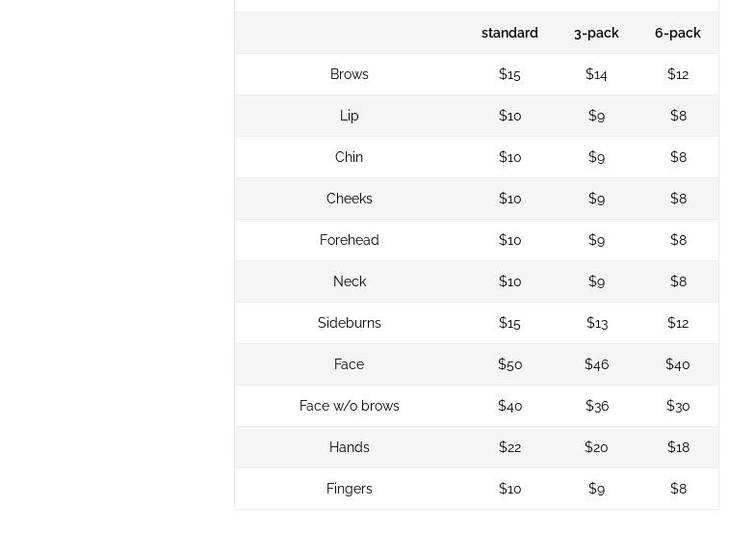756x534 pixels.
Task: Click the $14 Brows 3-pack price
Action: 596,74
